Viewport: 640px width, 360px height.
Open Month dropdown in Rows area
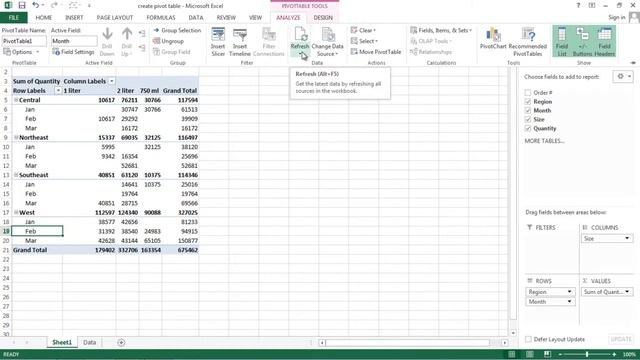pyautogui.click(x=569, y=302)
